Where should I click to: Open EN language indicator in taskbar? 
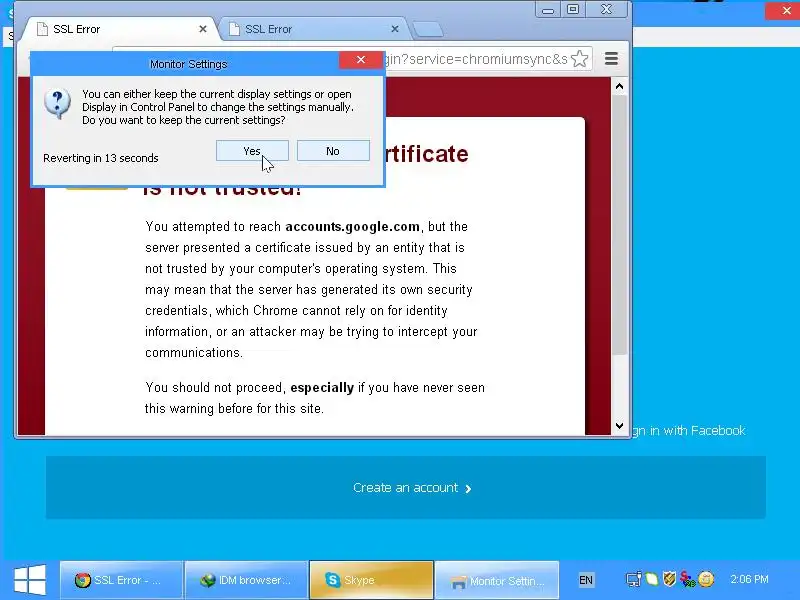586,580
